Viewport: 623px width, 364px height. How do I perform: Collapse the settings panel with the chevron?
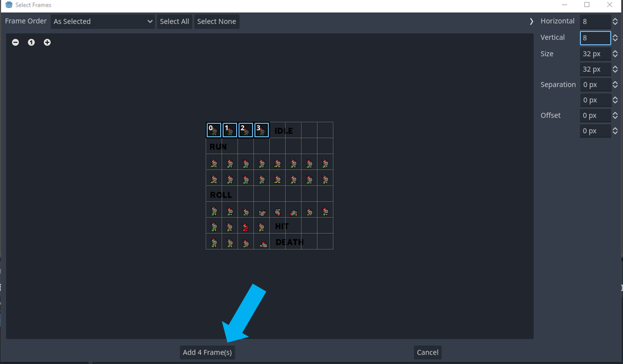531,21
